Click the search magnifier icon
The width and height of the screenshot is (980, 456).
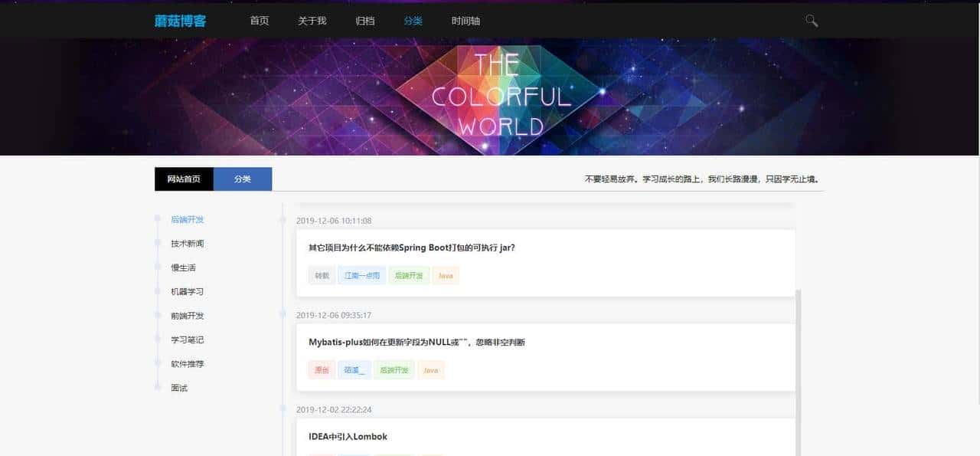(x=811, y=21)
